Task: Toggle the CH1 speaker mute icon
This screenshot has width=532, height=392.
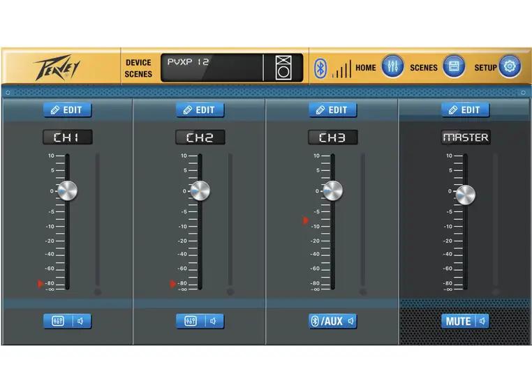Action: coord(81,321)
